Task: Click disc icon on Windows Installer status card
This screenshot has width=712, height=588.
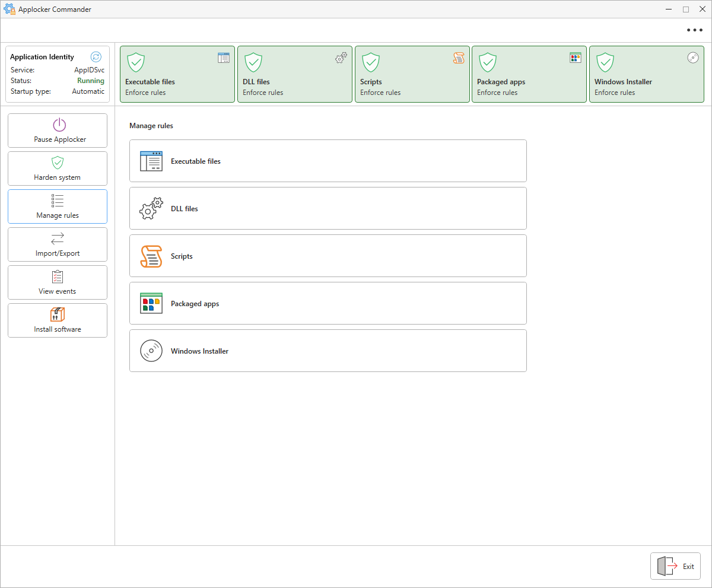Action: (x=693, y=58)
